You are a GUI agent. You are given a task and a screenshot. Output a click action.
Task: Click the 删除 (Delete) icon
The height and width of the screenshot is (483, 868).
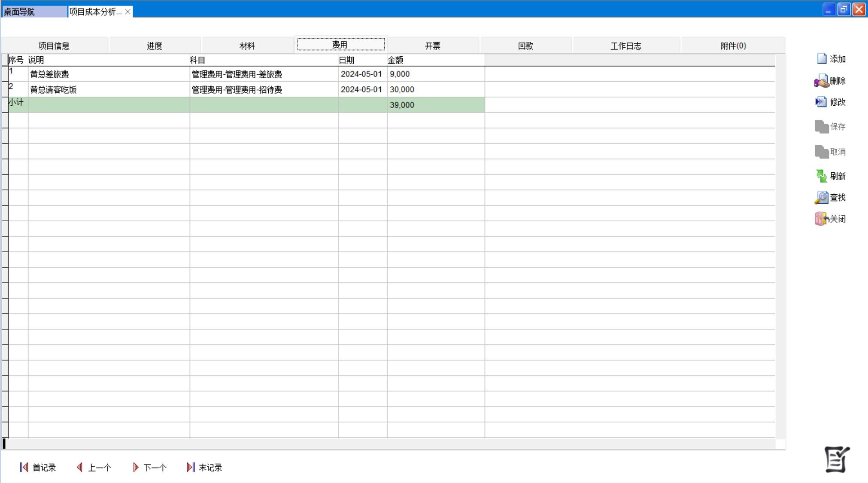pos(822,81)
